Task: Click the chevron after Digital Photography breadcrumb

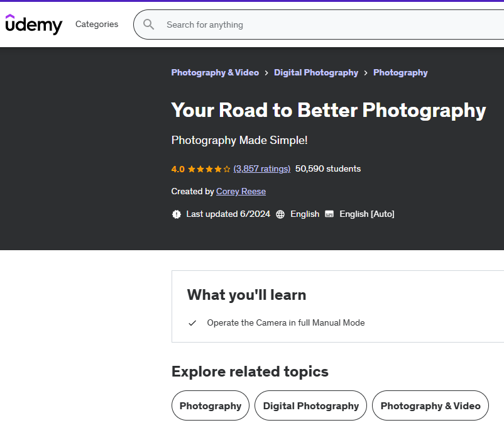Action: pyautogui.click(x=366, y=73)
